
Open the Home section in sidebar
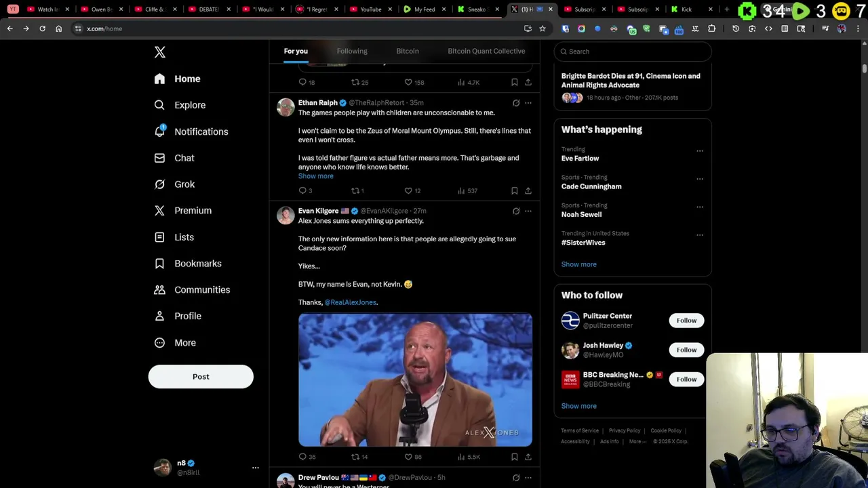(177, 79)
